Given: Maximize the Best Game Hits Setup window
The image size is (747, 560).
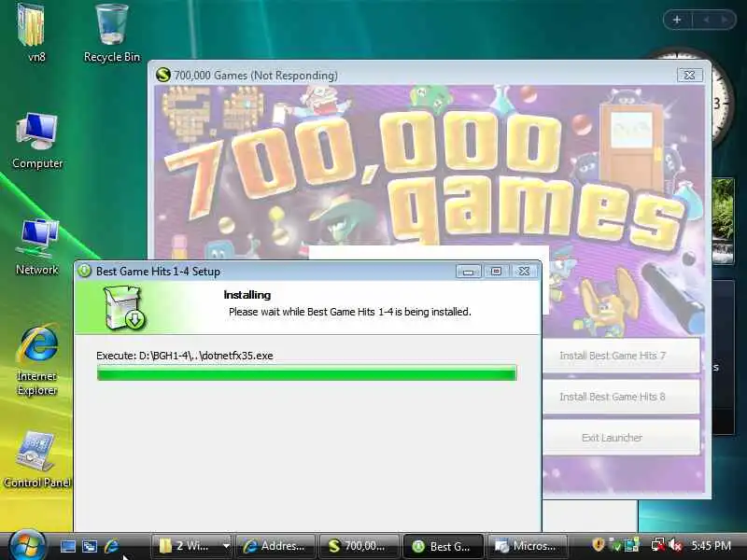Looking at the screenshot, I should tap(496, 271).
